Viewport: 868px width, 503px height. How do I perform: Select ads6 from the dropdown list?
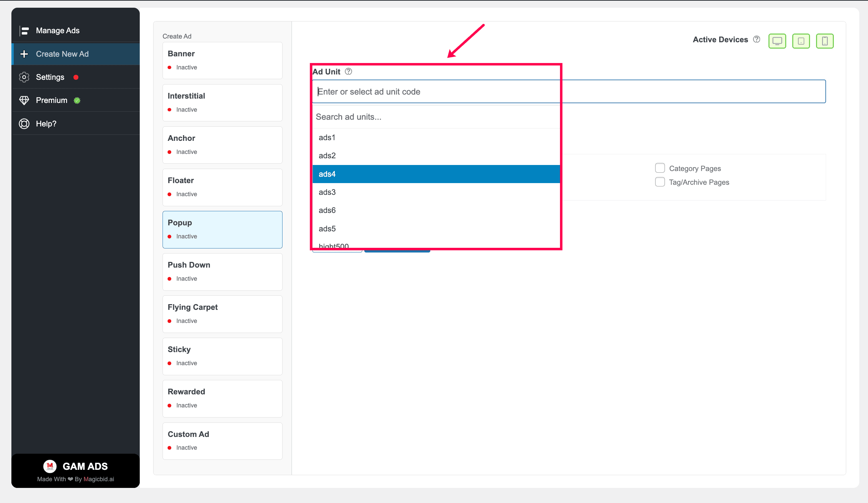(436, 210)
